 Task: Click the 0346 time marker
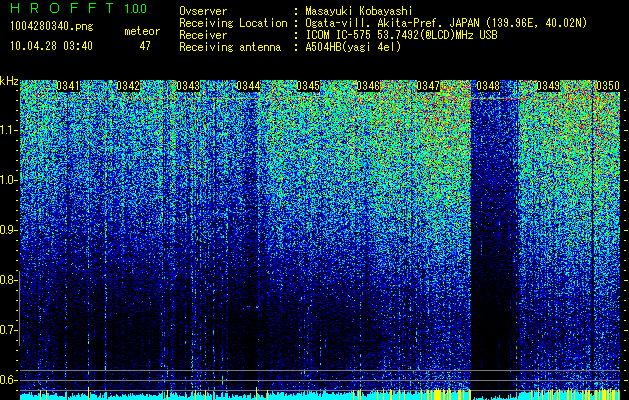(x=368, y=86)
